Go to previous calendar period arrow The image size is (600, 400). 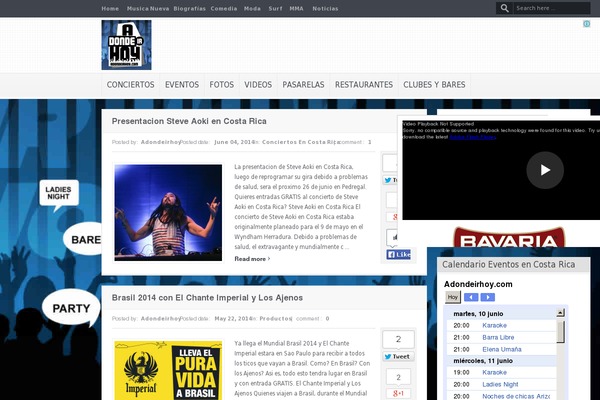coord(471,297)
